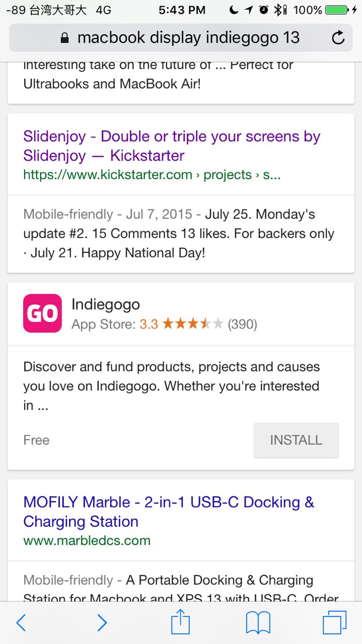Tap the Indiegogo app description text
Screen dimensions: 362x644
[171, 386]
